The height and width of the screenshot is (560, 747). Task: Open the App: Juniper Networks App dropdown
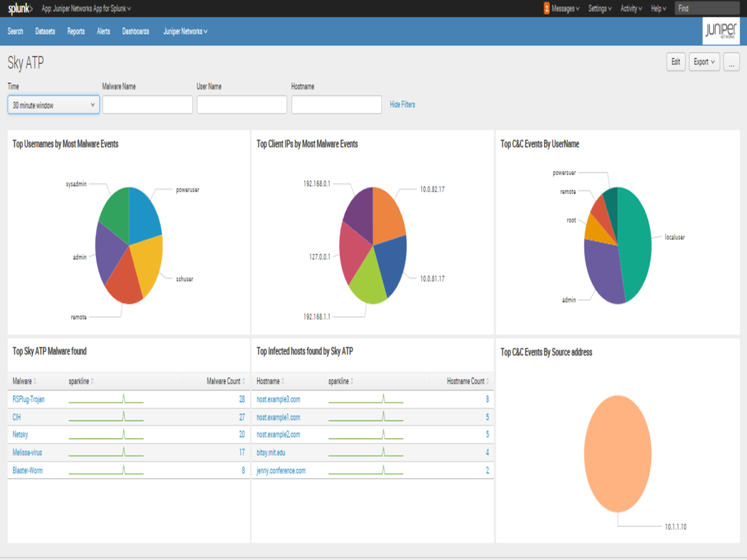(86, 9)
